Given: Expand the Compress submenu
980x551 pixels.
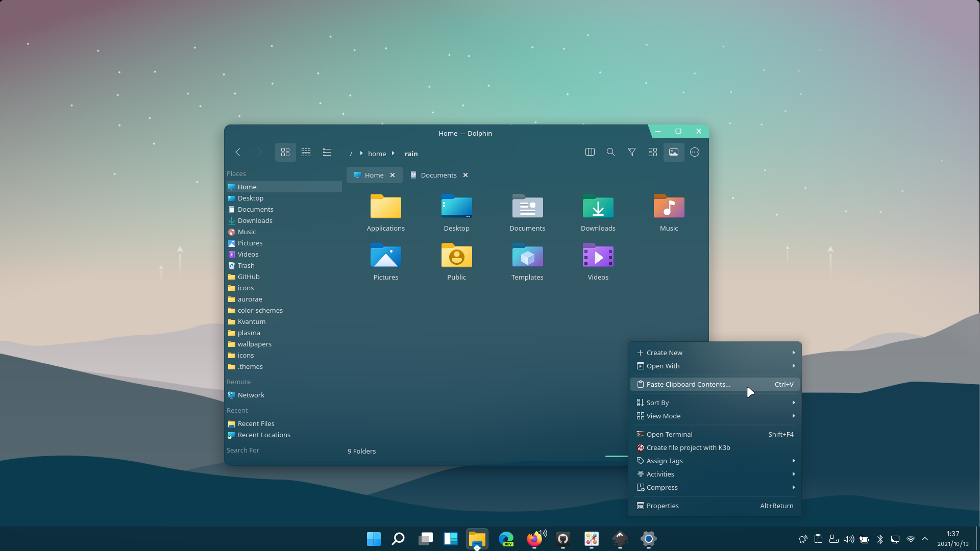Looking at the screenshot, I should [715, 488].
